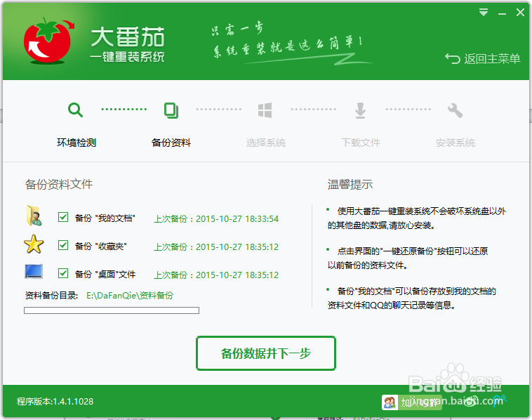The image size is (532, 420).
Task: Open the title bar dropdown menu arrow
Action: 484,13
